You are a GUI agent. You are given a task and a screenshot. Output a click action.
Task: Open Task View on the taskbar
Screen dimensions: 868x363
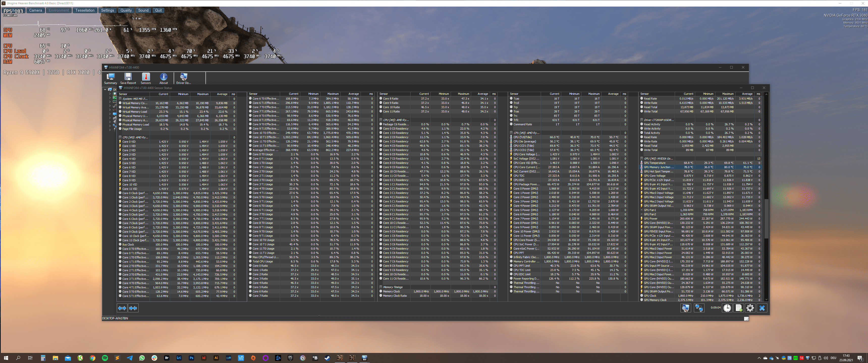pos(30,358)
